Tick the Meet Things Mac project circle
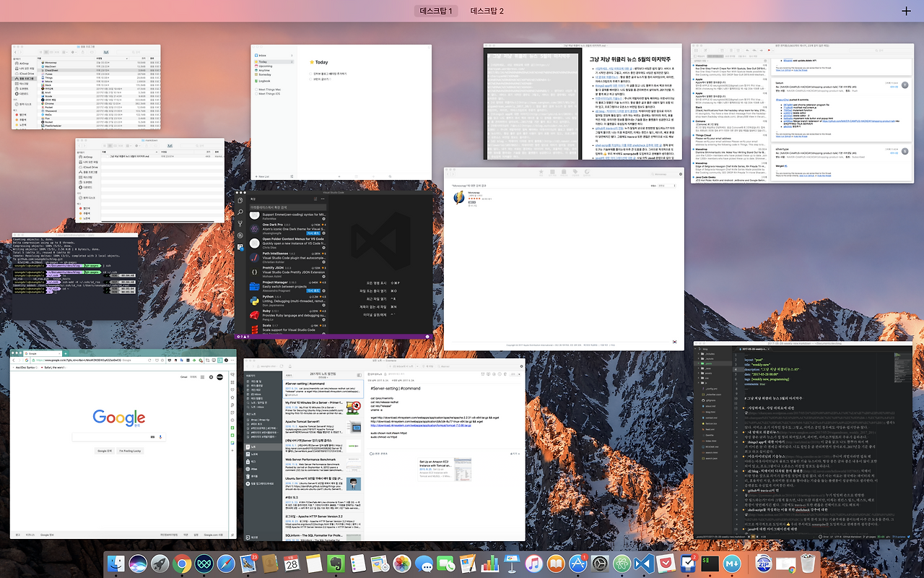 (256, 90)
